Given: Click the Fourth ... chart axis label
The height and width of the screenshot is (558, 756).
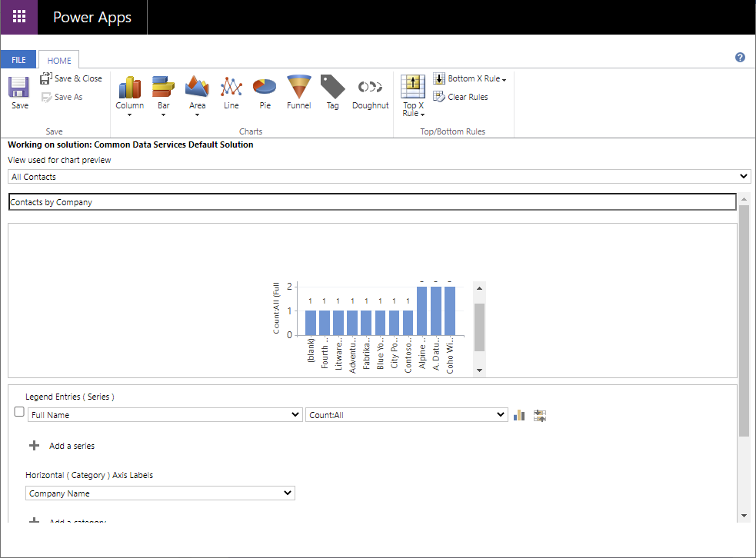Looking at the screenshot, I should 325,354.
